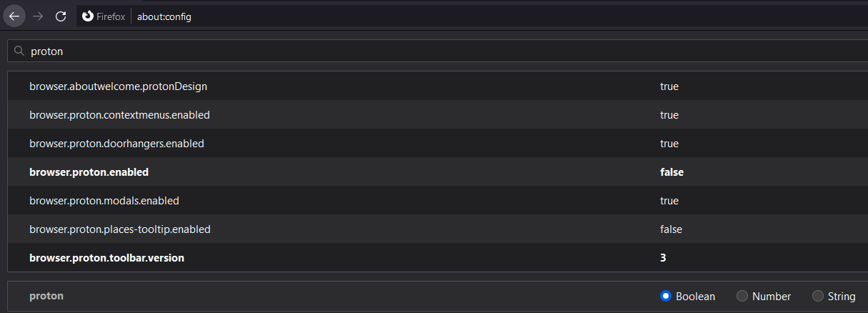The height and width of the screenshot is (313, 868).
Task: Click the Firefox logo identity icon
Action: 88,16
